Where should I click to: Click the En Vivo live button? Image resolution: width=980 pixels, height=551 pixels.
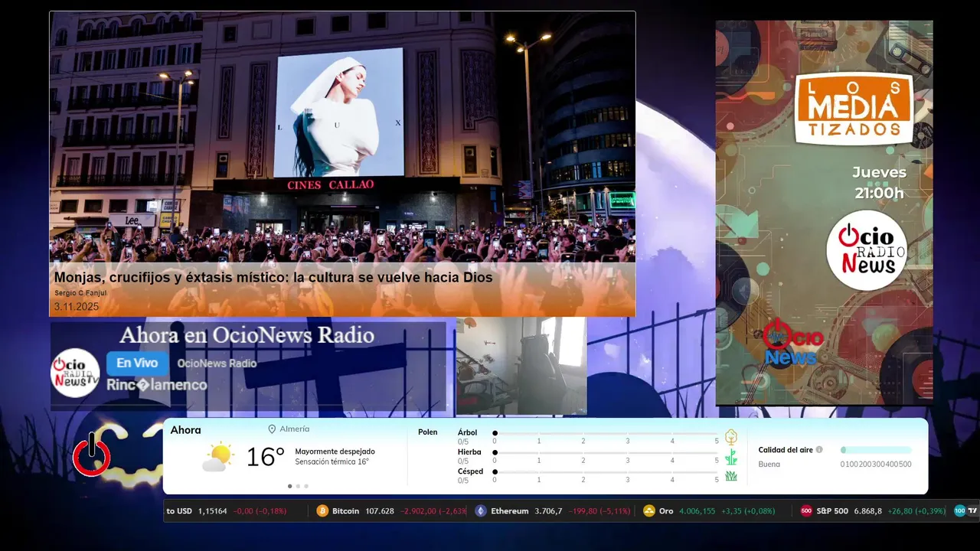coord(137,363)
